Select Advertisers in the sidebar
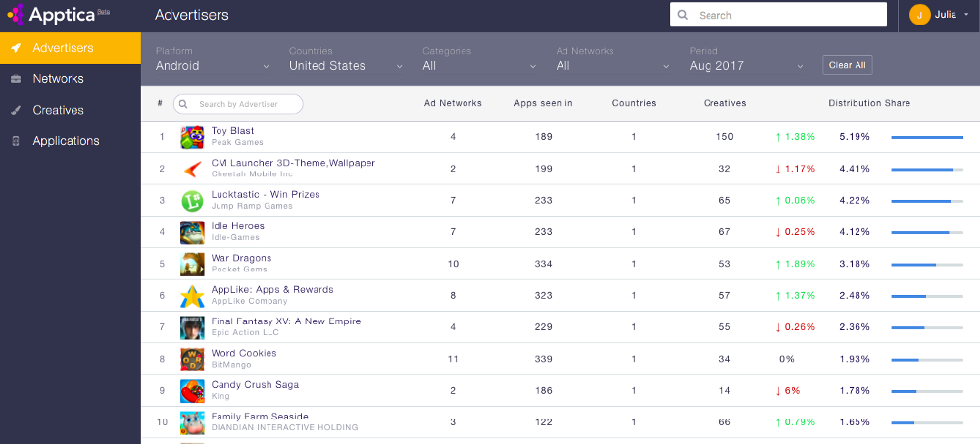 71,48
